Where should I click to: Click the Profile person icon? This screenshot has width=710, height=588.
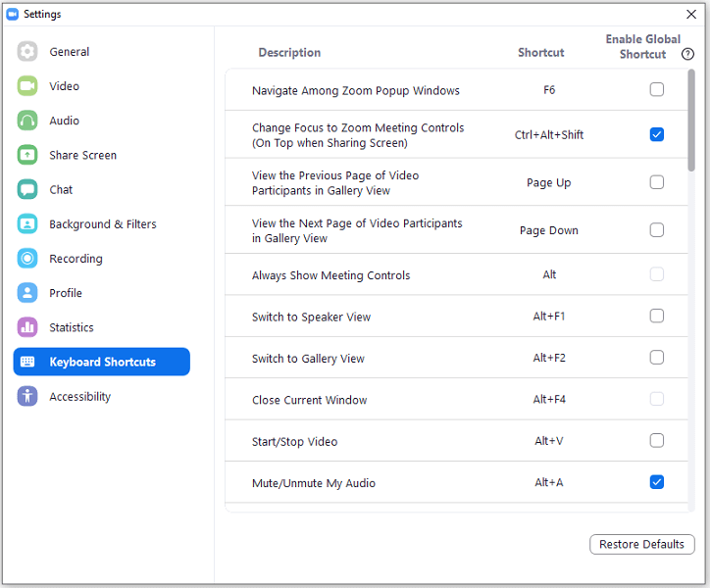(x=27, y=293)
